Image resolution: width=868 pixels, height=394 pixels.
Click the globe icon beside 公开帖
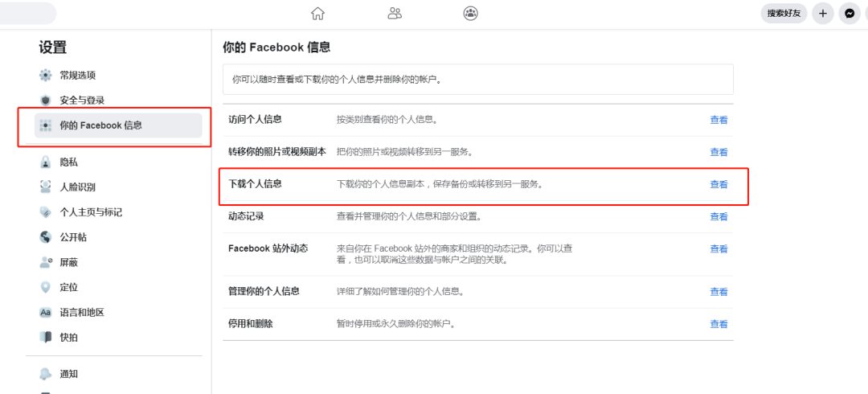point(45,237)
